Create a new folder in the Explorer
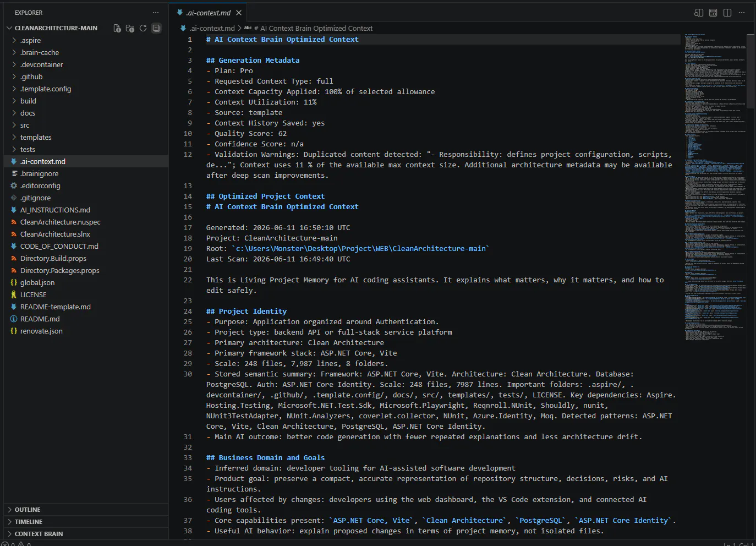 [130, 28]
